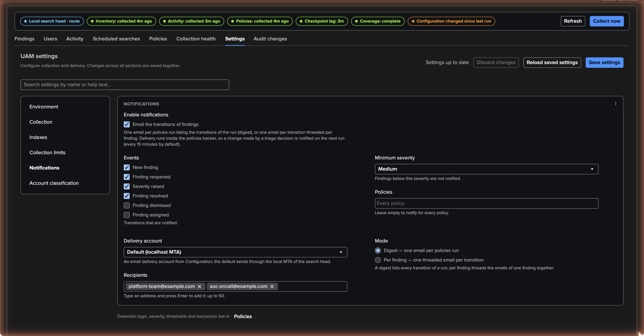The width and height of the screenshot is (644, 336).
Task: Uncheck the Finding reopened event
Action: (x=127, y=177)
